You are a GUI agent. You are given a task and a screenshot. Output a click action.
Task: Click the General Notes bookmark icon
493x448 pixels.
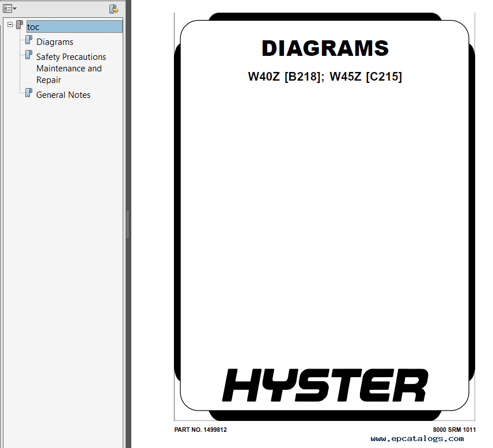(x=29, y=93)
